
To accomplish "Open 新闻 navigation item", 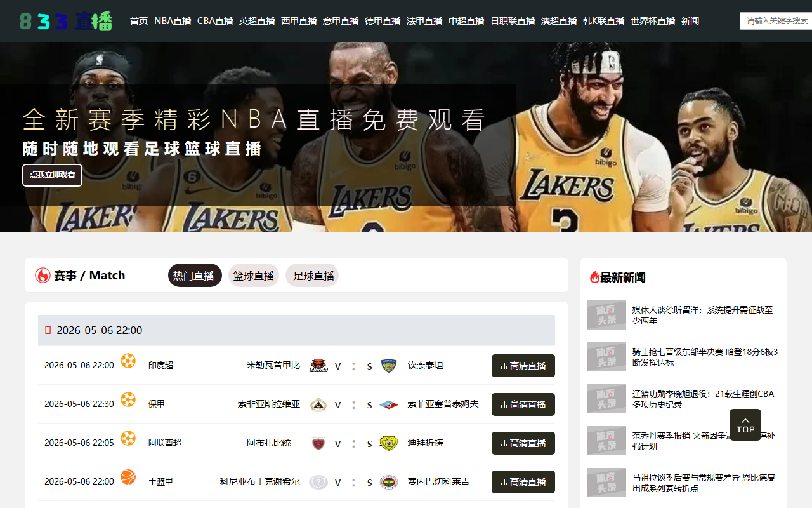I will point(690,21).
